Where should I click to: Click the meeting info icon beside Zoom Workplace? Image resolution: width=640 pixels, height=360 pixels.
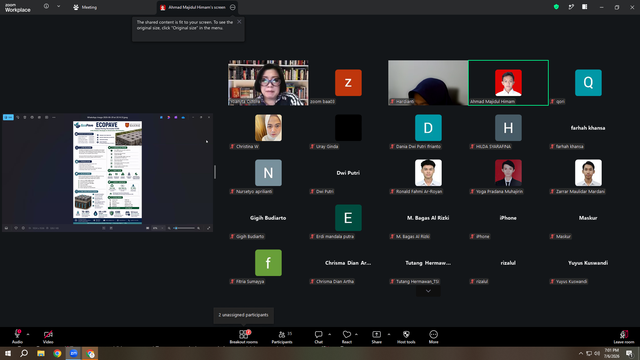click(46, 7)
